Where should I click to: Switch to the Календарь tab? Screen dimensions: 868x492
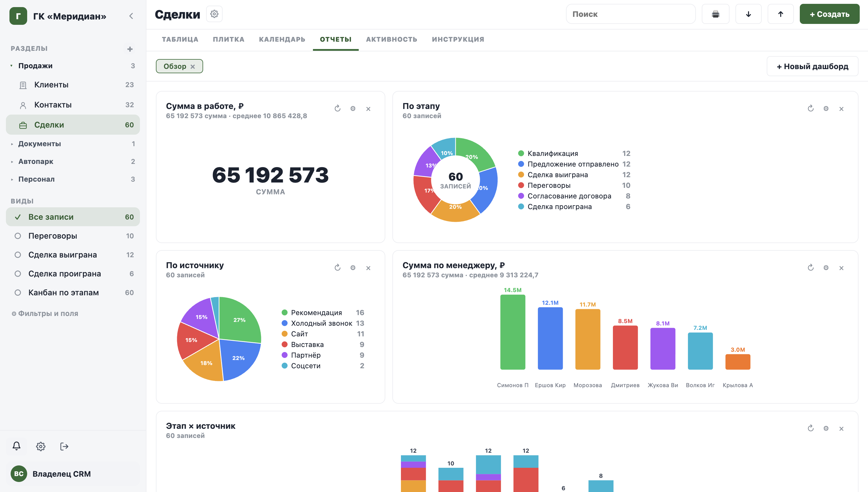click(x=282, y=39)
